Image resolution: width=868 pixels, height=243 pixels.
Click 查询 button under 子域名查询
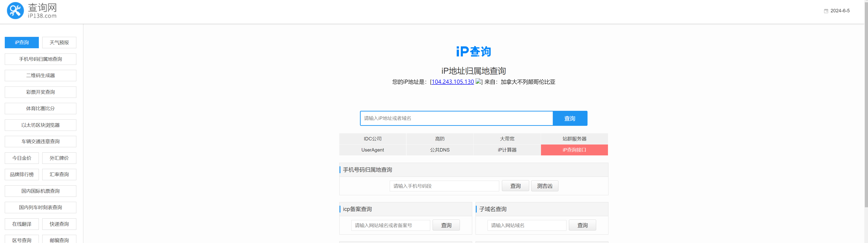tap(583, 225)
